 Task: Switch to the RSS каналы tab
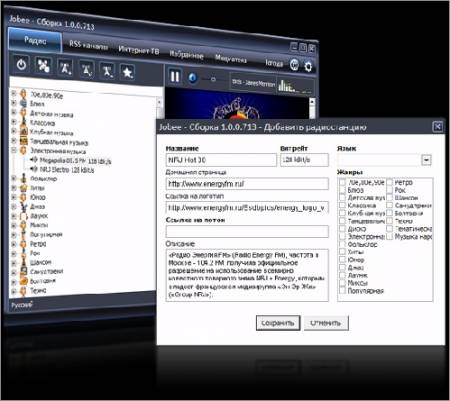click(x=88, y=45)
